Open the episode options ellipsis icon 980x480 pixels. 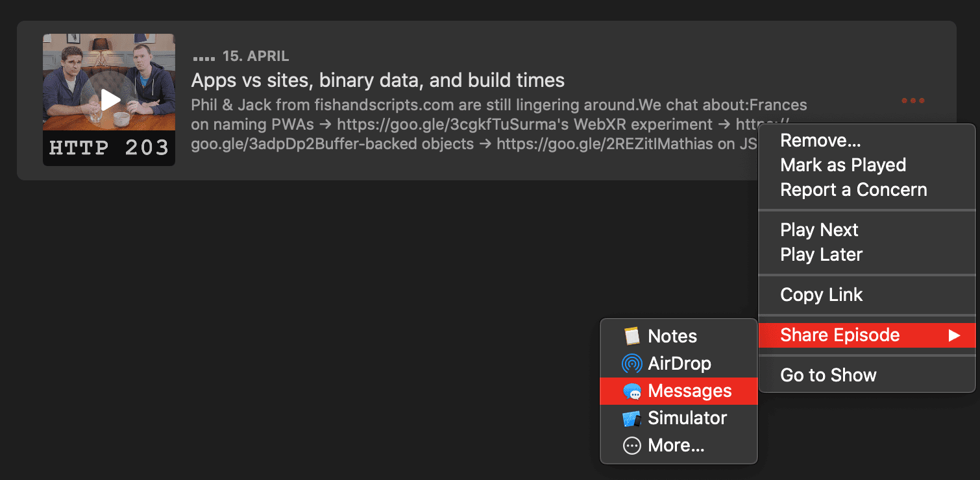coord(913,101)
